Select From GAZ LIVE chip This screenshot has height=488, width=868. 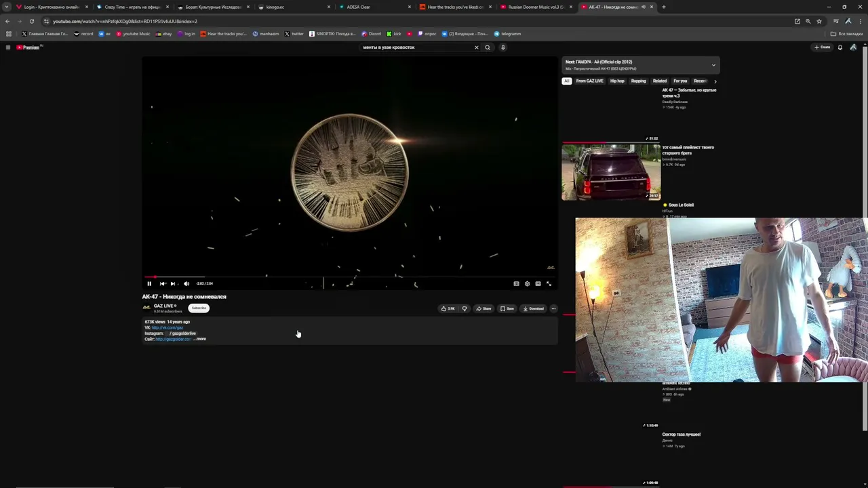coord(589,81)
